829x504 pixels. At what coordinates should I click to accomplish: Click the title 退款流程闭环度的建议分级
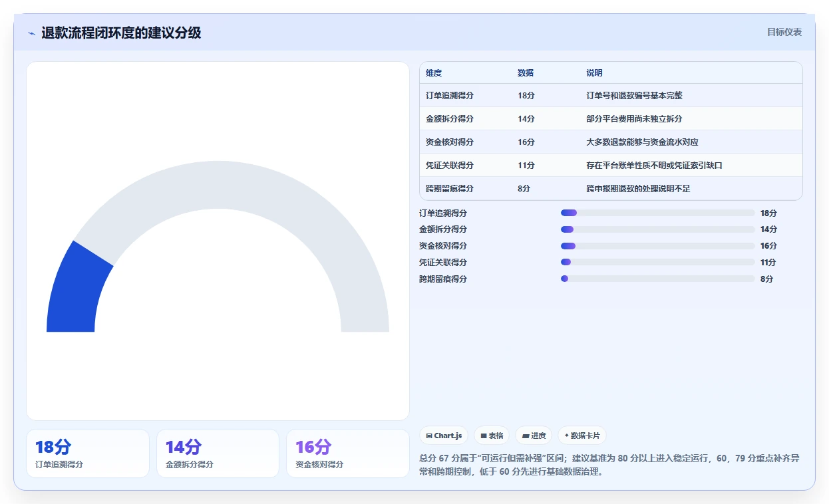tap(121, 33)
